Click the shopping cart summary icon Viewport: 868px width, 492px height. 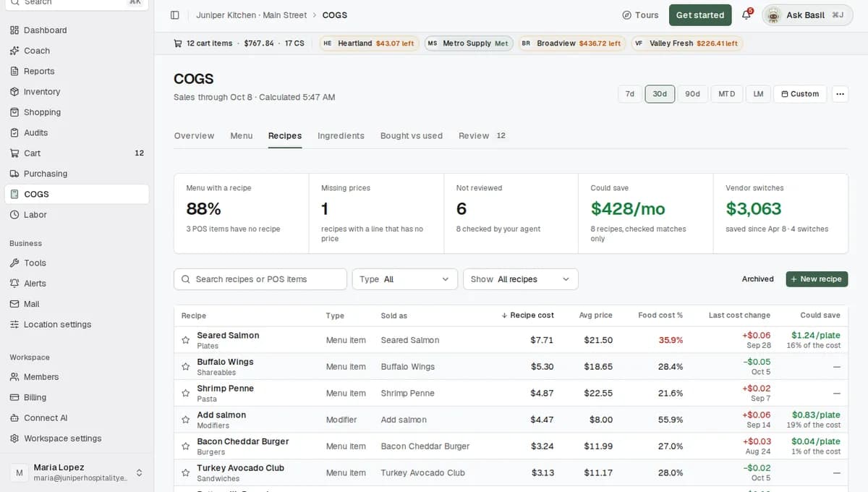click(x=178, y=43)
